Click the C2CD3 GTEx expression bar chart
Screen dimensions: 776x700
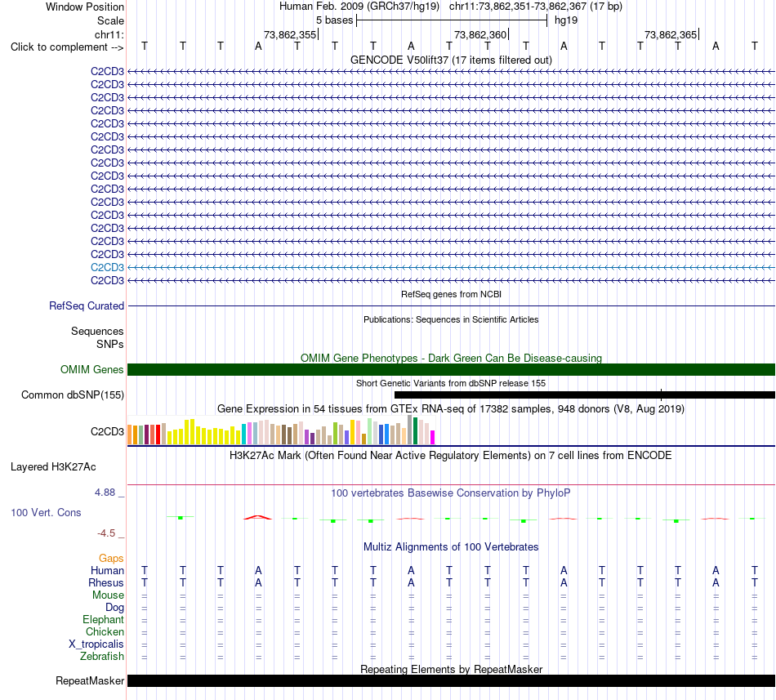point(281,430)
